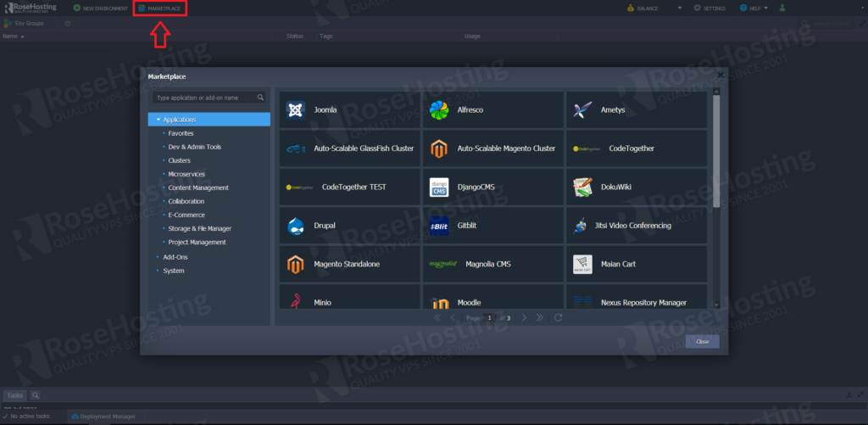The height and width of the screenshot is (425, 868).
Task: Open Marketplace from the top toolbar
Action: pyautogui.click(x=159, y=8)
